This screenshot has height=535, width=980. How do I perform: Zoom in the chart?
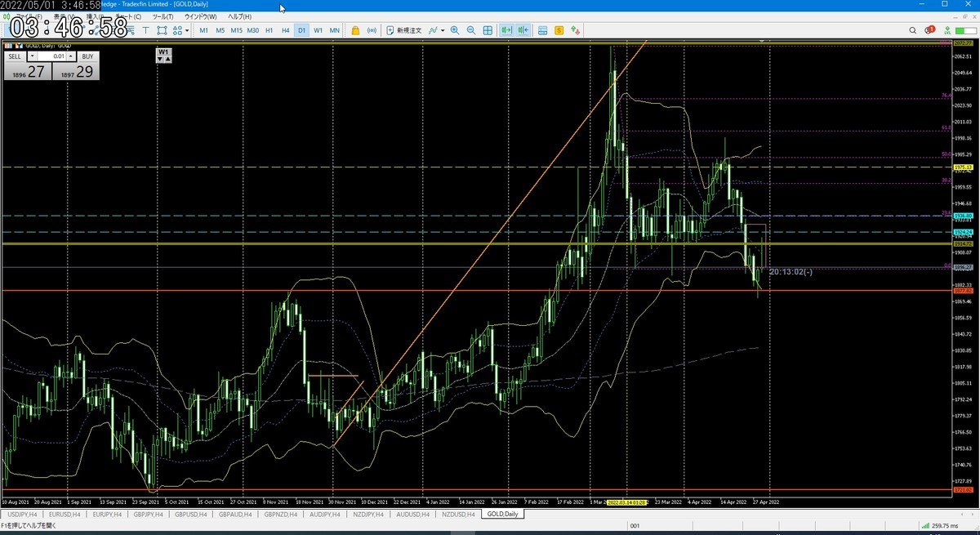455,30
